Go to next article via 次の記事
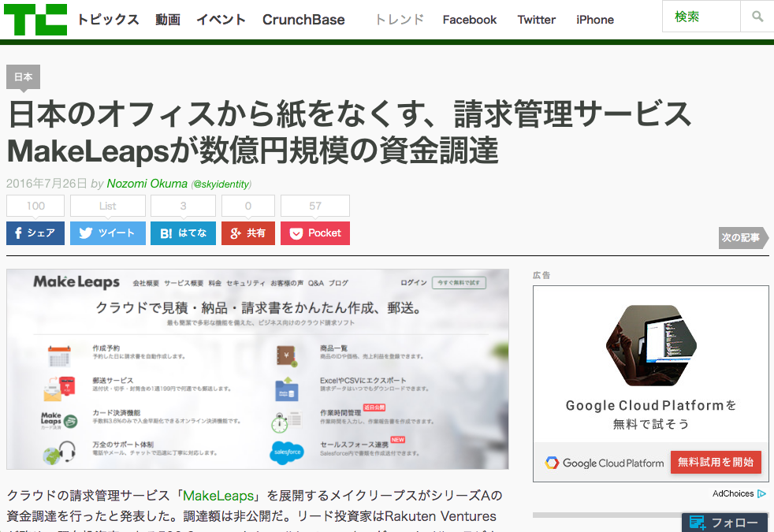Screen dimensions: 774x532 (x=743, y=238)
